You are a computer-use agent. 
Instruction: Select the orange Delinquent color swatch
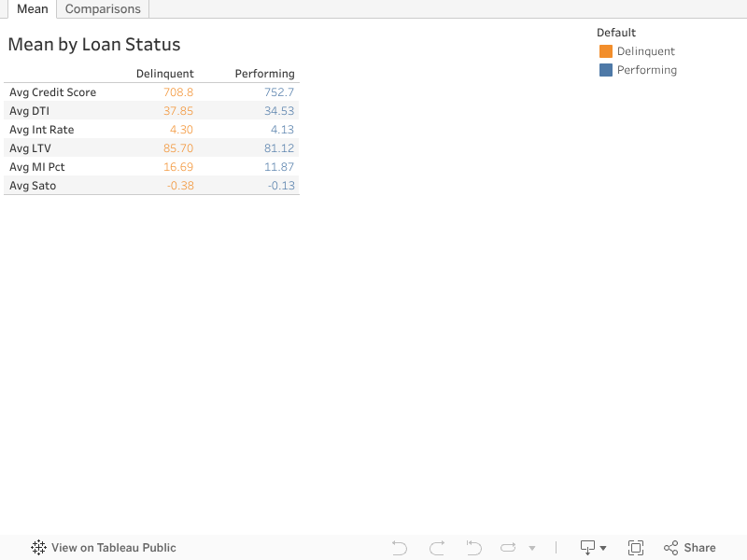605,51
